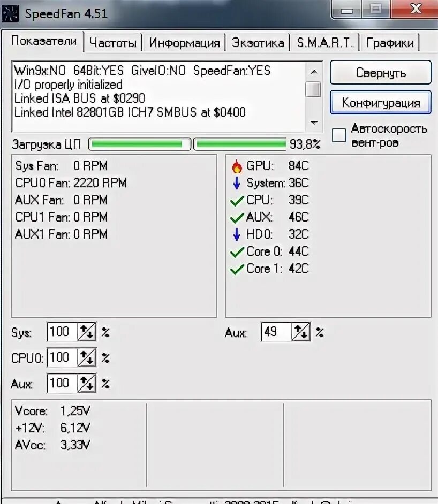Screen dimensions: 438x504
Task: Open the Графики tab
Action: click(x=390, y=43)
